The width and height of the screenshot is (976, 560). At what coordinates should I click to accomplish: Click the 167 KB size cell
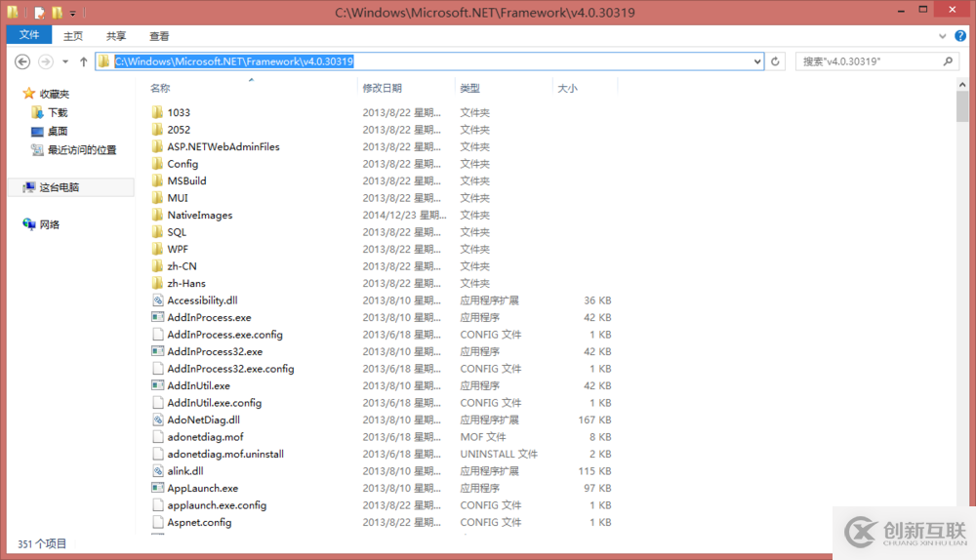click(594, 420)
